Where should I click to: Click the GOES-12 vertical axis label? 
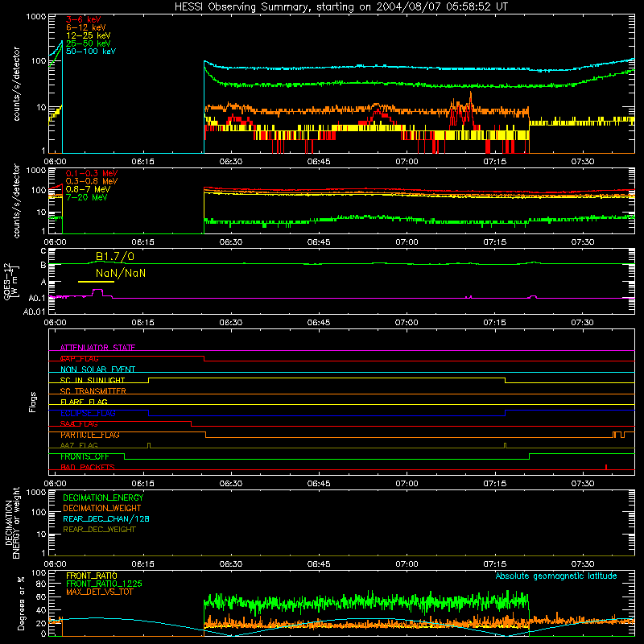coord(10,282)
